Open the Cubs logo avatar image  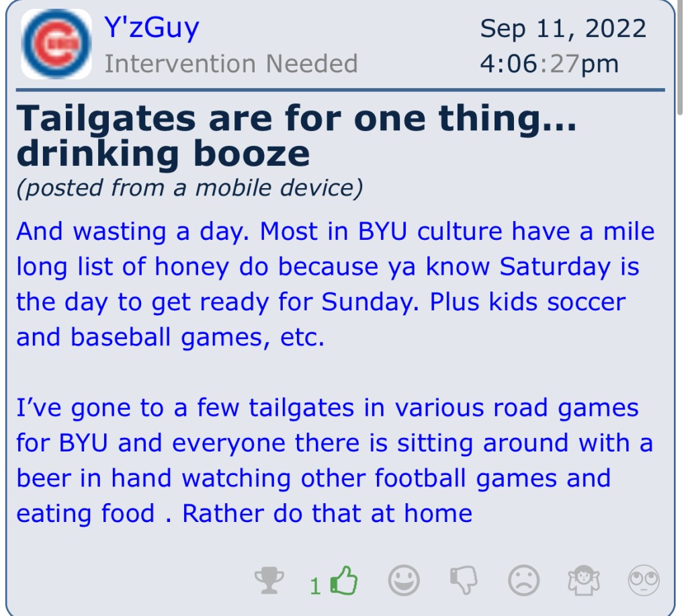point(56,44)
